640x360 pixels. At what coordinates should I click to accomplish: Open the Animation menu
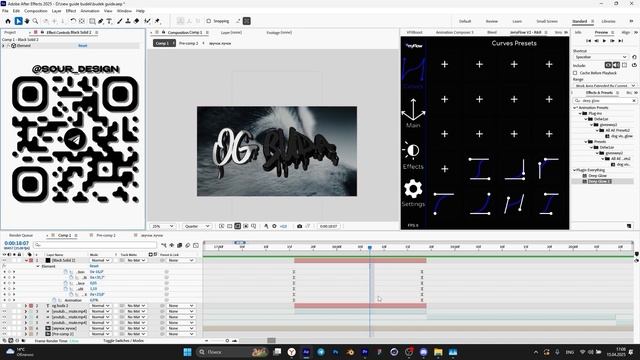click(90, 11)
